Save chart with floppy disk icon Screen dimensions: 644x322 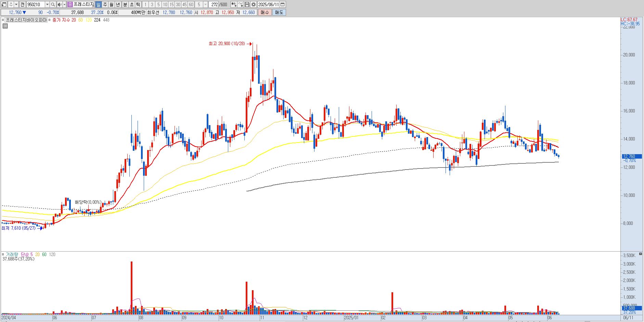[247, 4]
